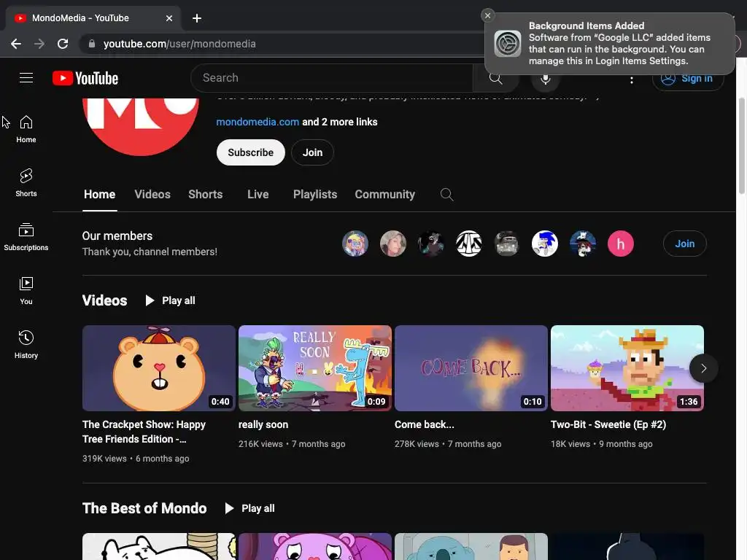
Task: Show next videos with right chevron
Action: 703,368
